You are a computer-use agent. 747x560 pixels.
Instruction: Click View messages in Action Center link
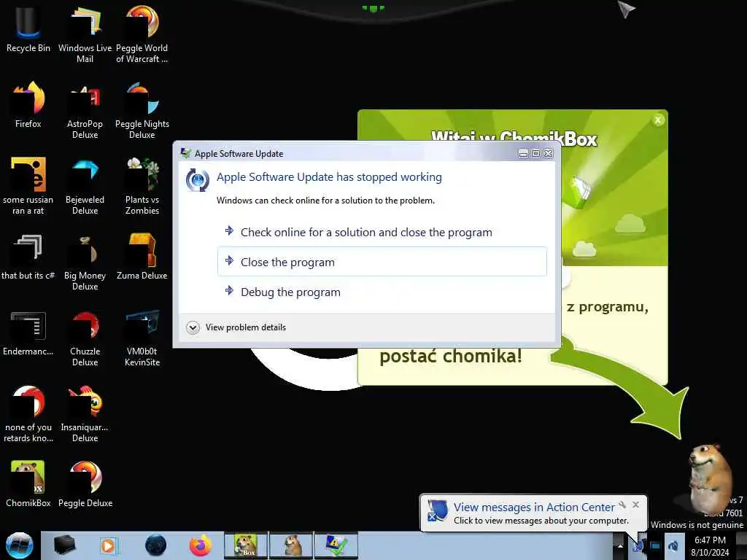click(534, 507)
